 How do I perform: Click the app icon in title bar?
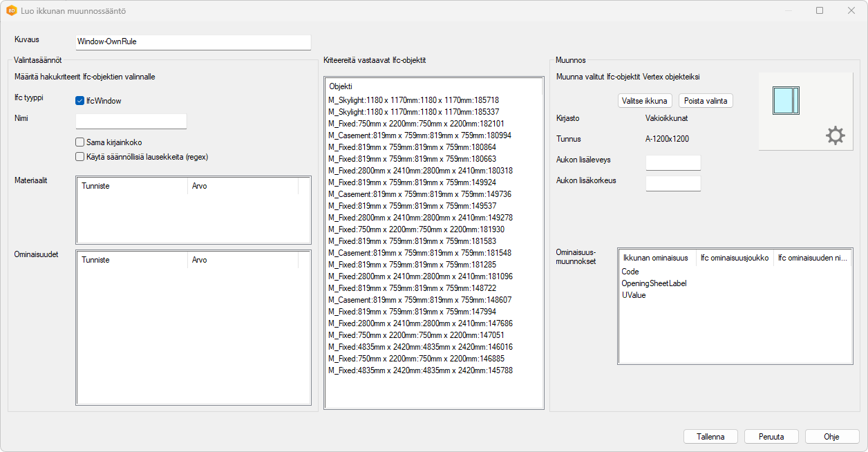(x=11, y=11)
